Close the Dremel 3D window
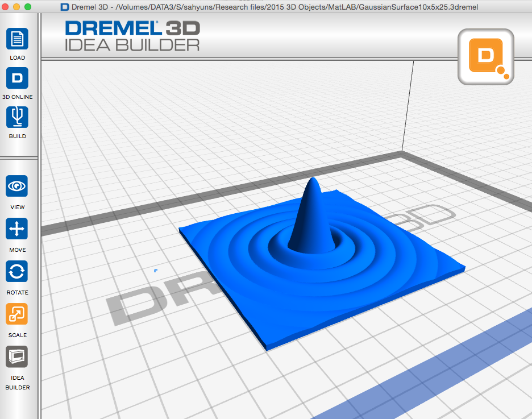 [x=5, y=7]
